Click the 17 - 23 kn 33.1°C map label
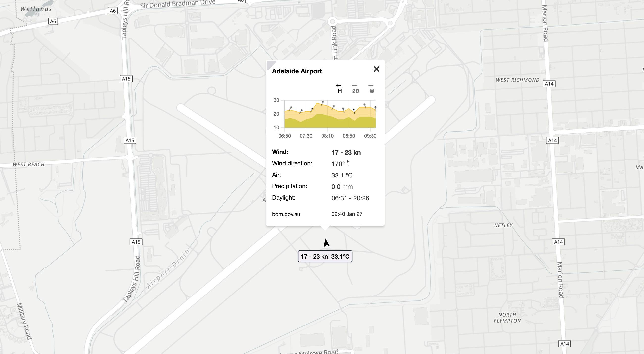This screenshot has height=354, width=644. pos(325,256)
